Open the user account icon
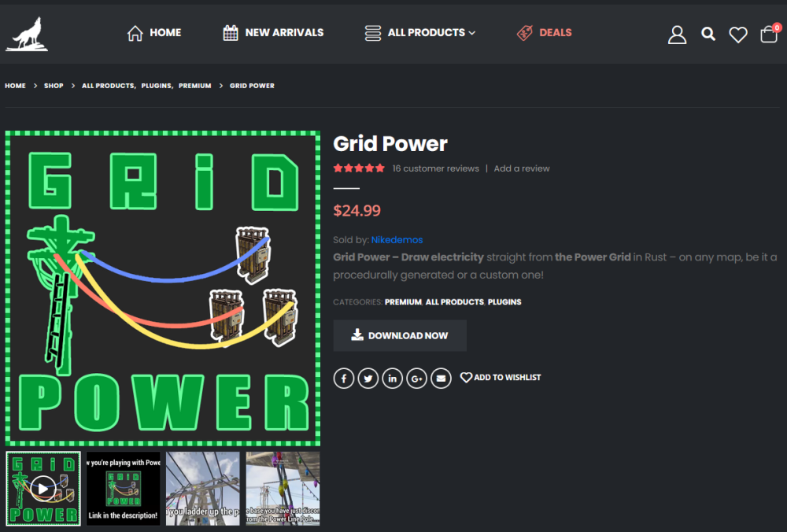 [677, 34]
